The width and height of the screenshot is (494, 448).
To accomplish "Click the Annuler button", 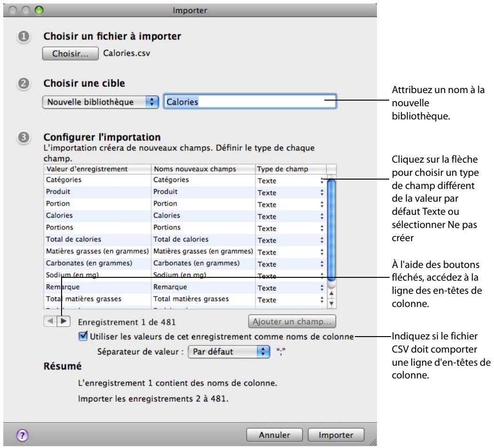I will click(x=274, y=435).
